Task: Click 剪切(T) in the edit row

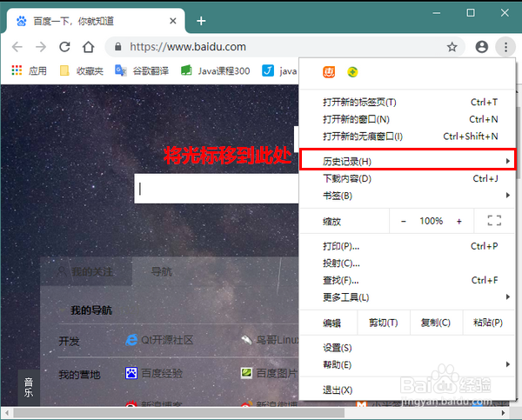Action: pyautogui.click(x=384, y=323)
